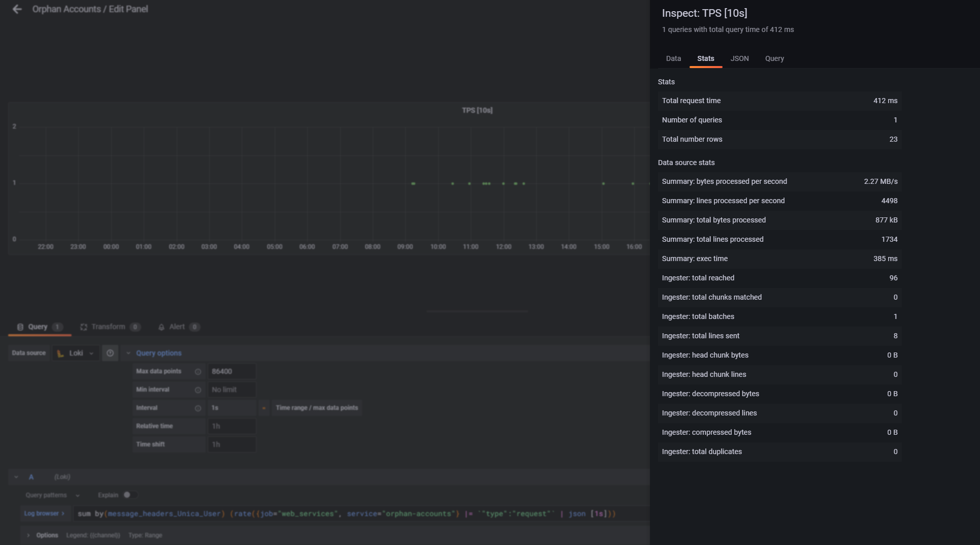Click the Min interval info icon
The height and width of the screenshot is (545, 980).
pos(198,390)
